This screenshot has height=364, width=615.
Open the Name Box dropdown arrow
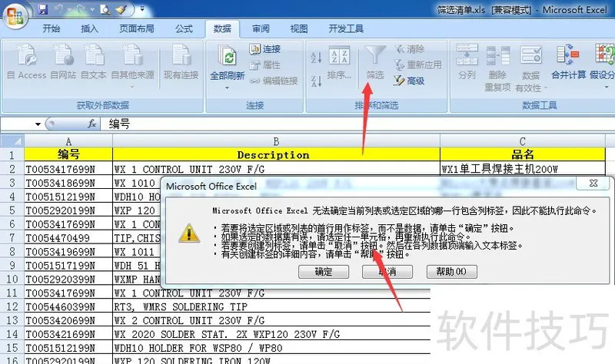(x=38, y=124)
